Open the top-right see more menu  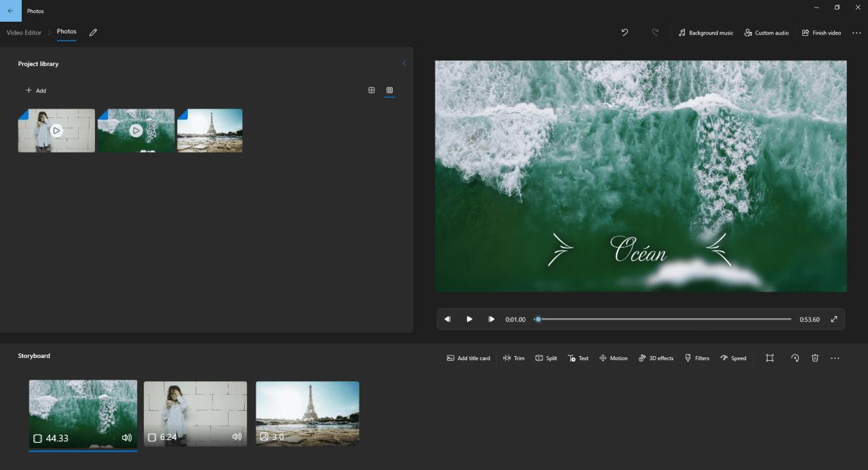856,33
